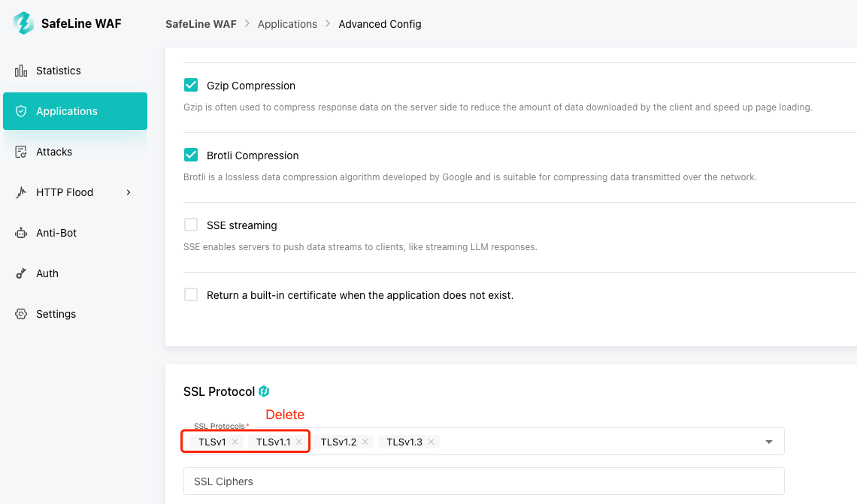Click the badge icon beside SSL Protocol
The height and width of the screenshot is (504, 857).
(x=264, y=391)
